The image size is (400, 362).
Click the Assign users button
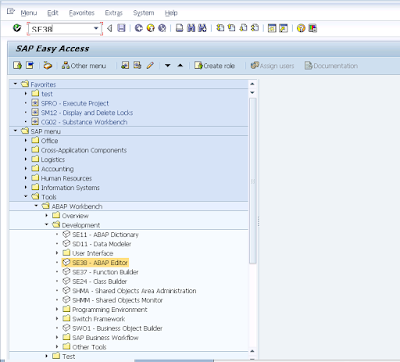(x=272, y=66)
